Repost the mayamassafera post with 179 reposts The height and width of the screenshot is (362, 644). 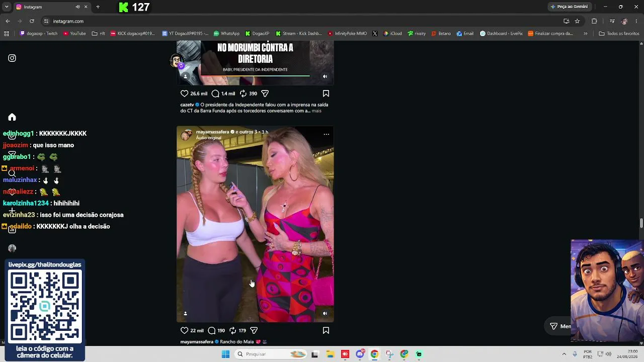pos(233,330)
